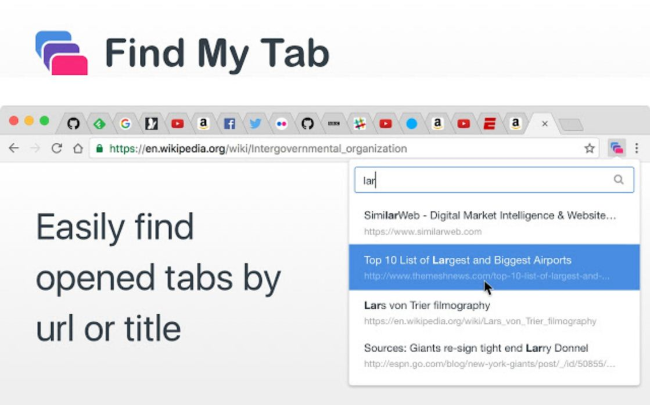
Task: Open the Chrome three-dot menu
Action: pos(637,148)
